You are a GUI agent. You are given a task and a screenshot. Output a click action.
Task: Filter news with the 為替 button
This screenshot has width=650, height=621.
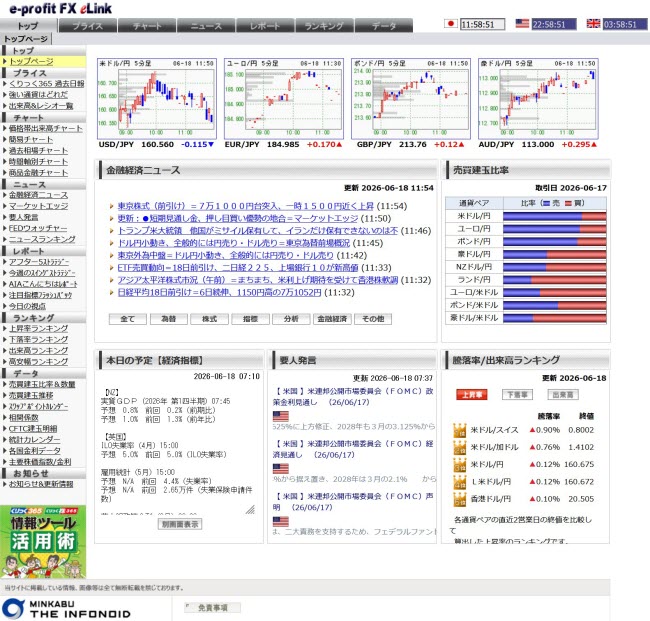[x=169, y=319]
